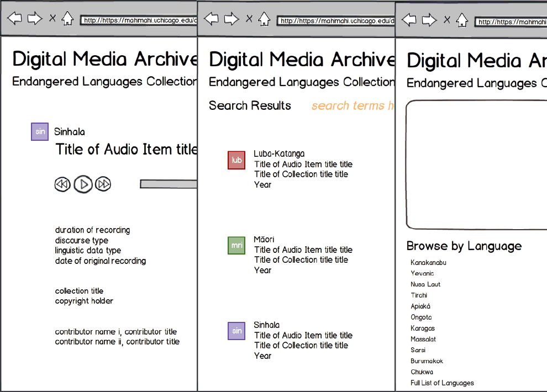Select the Nusa Laut language
547x392 pixels.
pos(425,284)
